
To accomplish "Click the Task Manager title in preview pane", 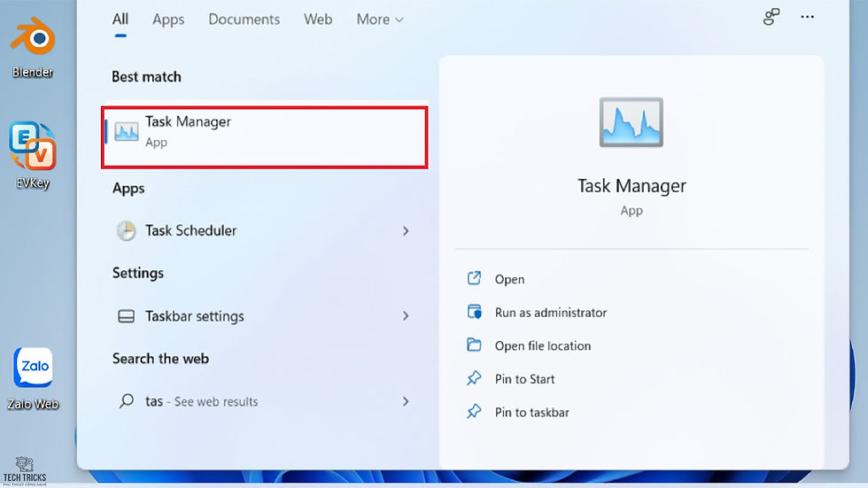I will tap(632, 186).
